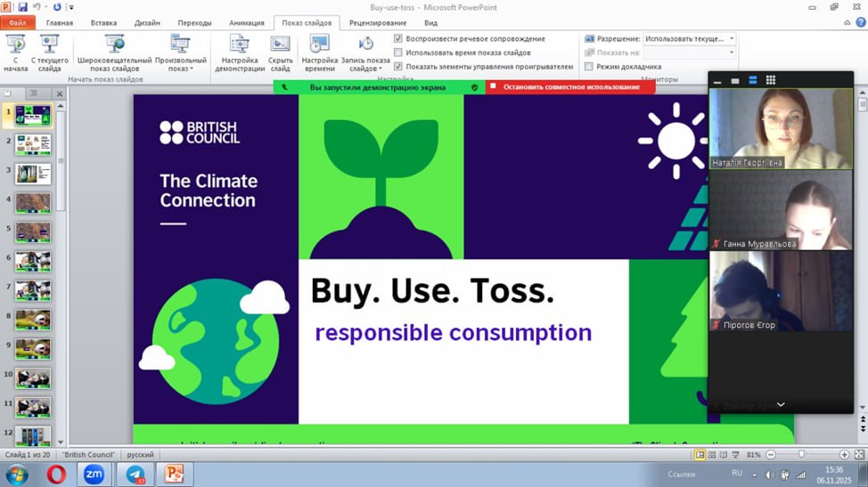Open Windows Start menu
The image size is (868, 487).
tap(17, 475)
